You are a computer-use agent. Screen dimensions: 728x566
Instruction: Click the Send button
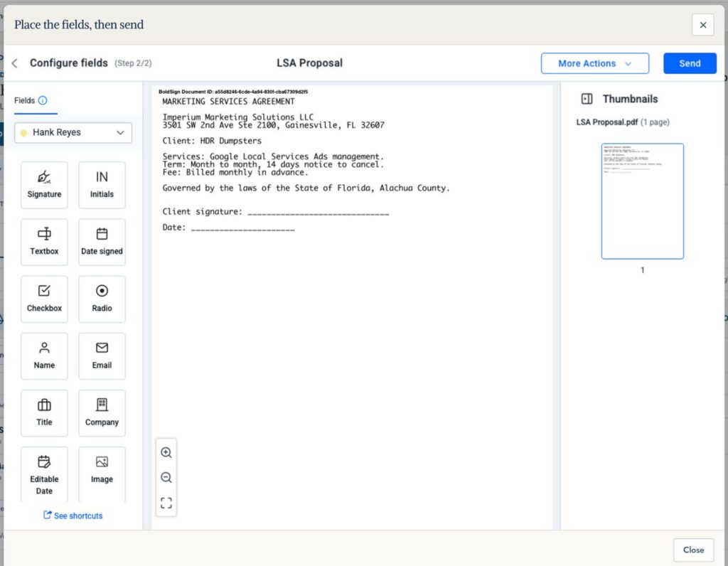[x=690, y=63]
